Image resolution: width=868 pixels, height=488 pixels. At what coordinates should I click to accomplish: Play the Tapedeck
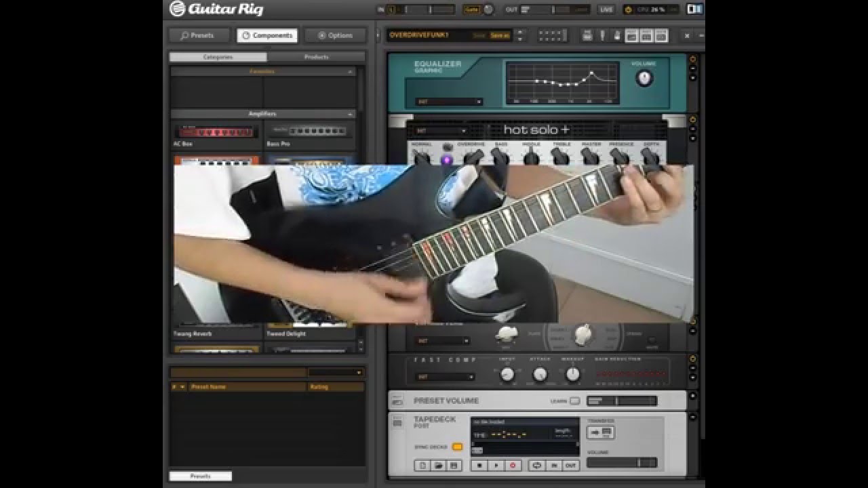496,466
